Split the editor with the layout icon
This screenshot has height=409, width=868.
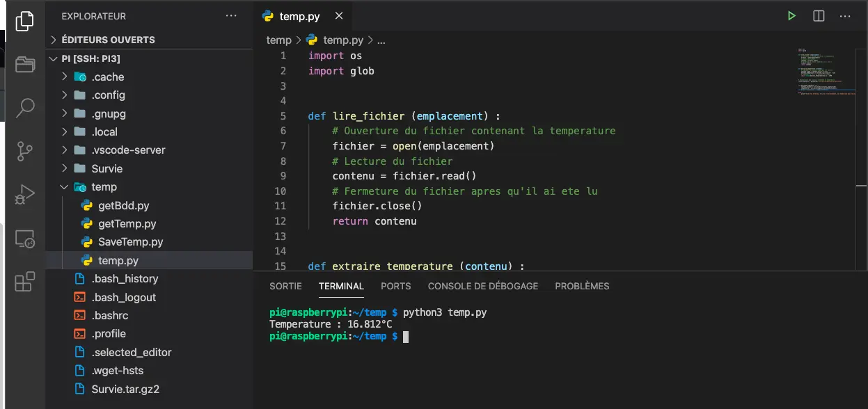(x=819, y=16)
